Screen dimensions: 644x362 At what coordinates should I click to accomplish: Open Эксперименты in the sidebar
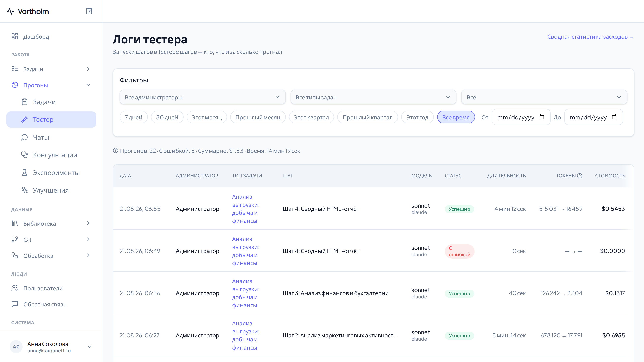51,173
